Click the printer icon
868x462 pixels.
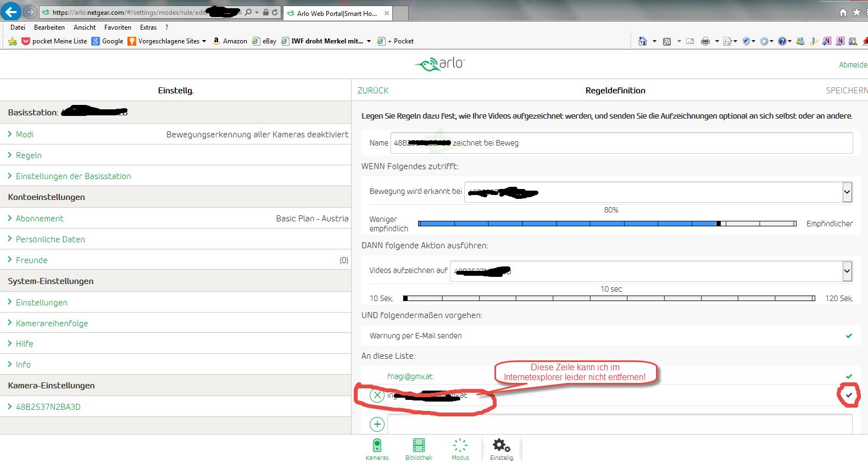point(705,41)
